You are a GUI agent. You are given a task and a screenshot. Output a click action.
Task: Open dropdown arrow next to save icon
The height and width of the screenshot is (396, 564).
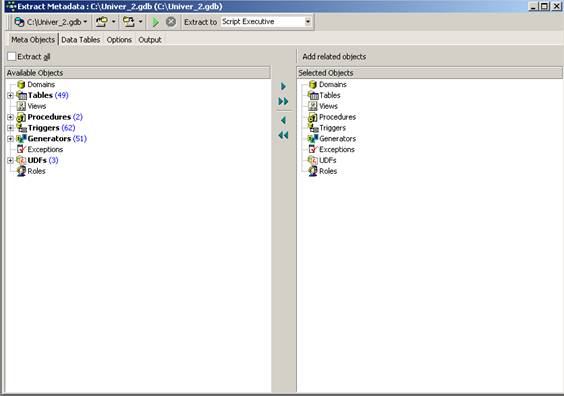pyautogui.click(x=140, y=22)
